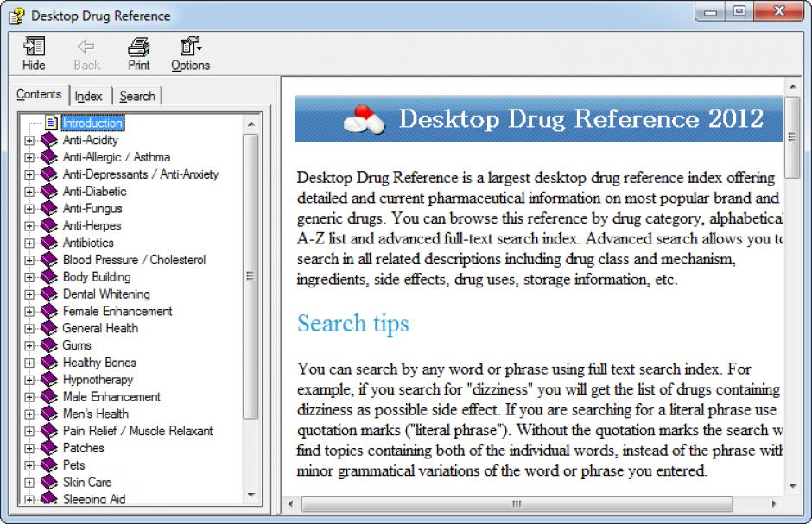
Task: Click the article horizontal scrollbar thumb
Action: tap(517, 503)
